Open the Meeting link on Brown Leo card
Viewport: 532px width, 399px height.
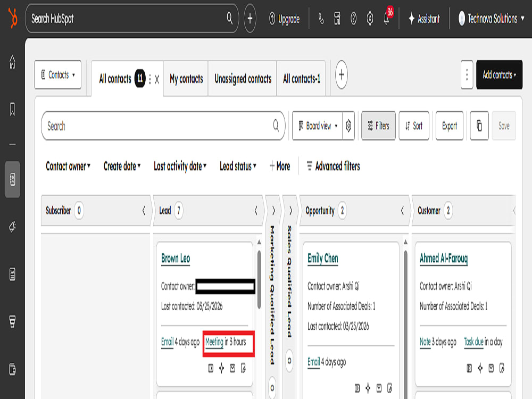[214, 342]
